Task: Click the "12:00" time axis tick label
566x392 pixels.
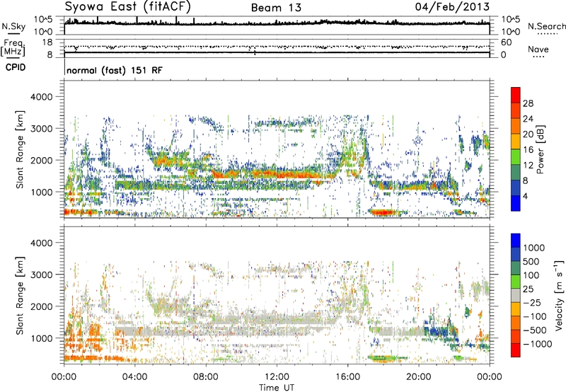Action: pos(277,376)
